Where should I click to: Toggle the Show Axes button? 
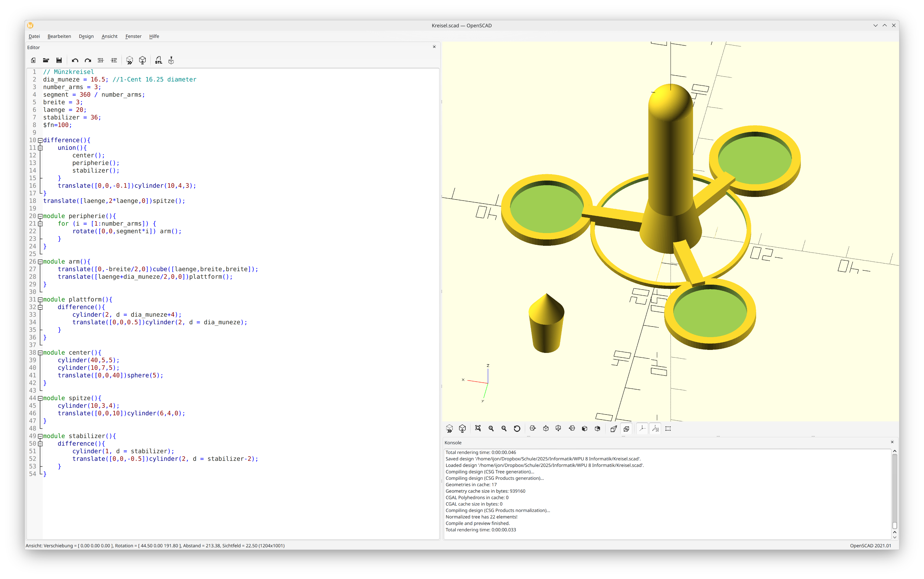[x=643, y=428]
